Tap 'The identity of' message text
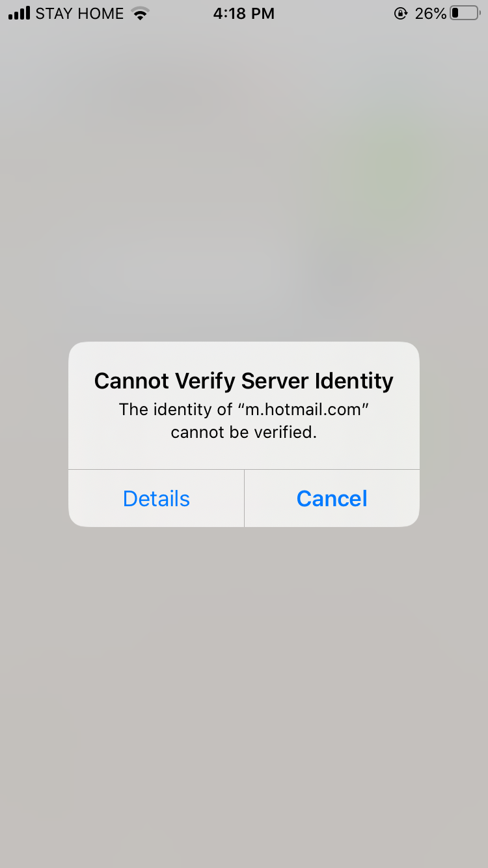488x868 pixels. (176, 410)
